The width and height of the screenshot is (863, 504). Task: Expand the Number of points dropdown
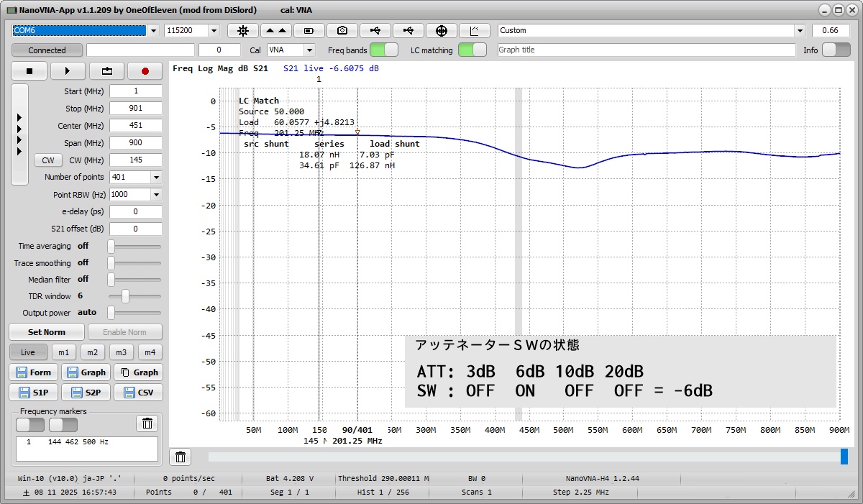tap(156, 178)
